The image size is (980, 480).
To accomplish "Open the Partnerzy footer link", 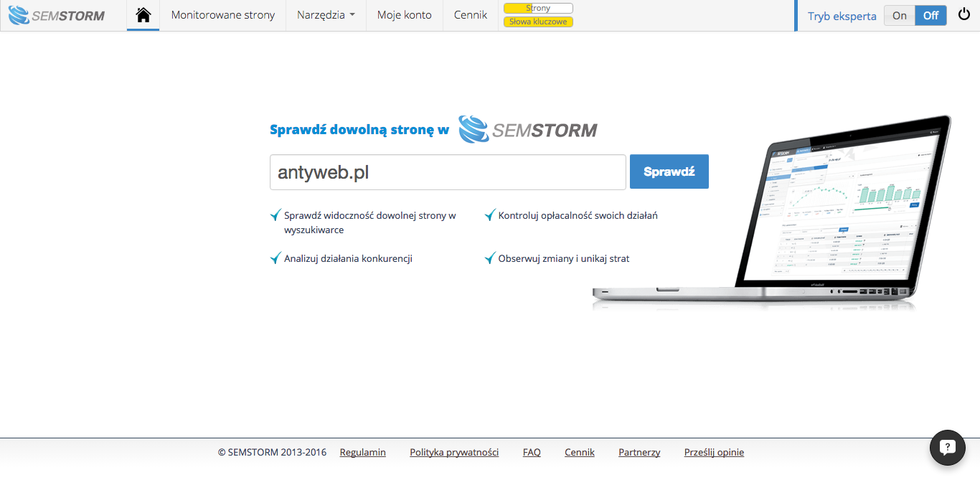I will (639, 453).
